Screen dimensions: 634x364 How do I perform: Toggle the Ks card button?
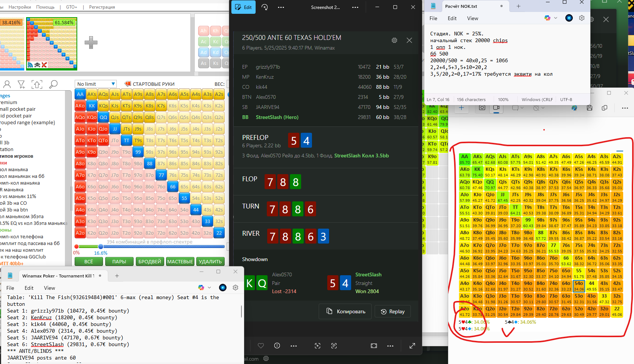tap(216, 63)
